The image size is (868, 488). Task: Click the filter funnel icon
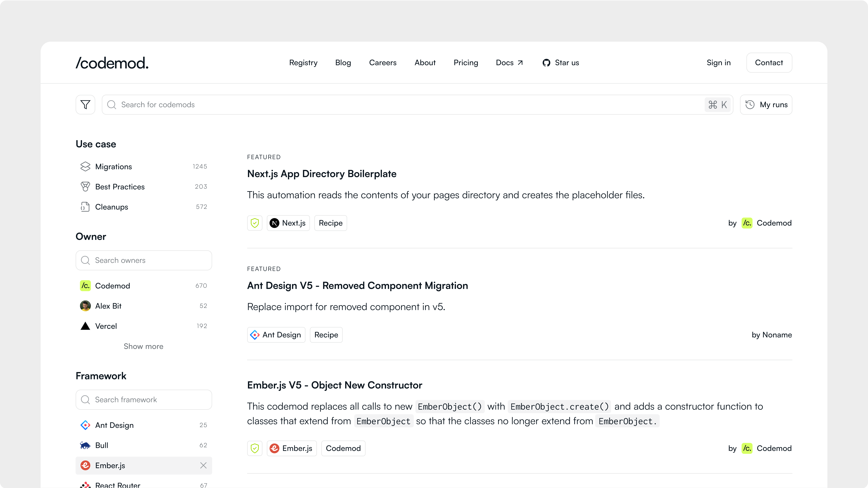(85, 105)
